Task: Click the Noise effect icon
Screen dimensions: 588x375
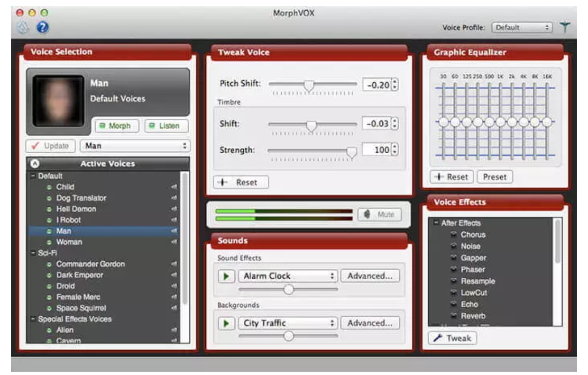Action: (454, 246)
